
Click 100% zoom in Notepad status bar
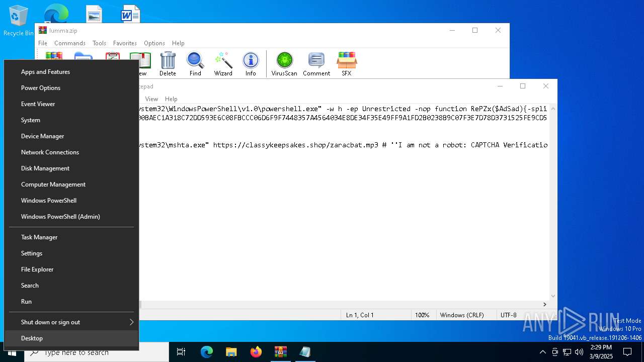point(422,315)
